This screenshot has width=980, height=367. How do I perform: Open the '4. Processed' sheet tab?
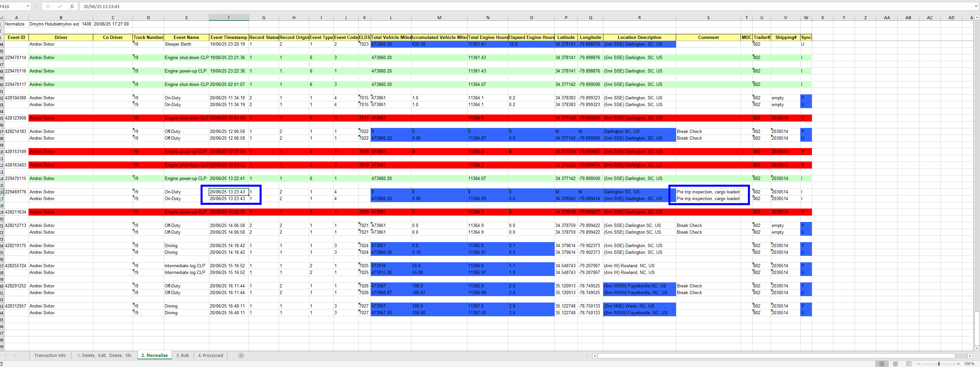210,355
